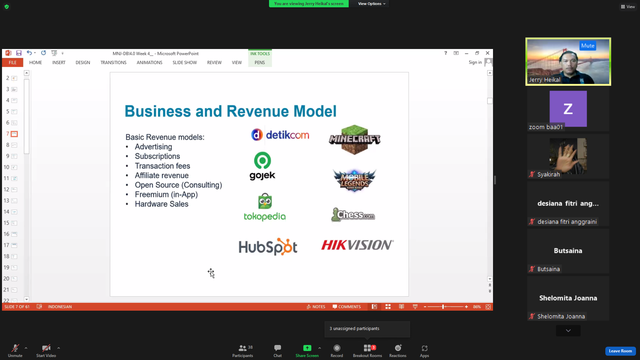640x360 pixels.
Task: Open the View Options dropdown
Action: click(x=371, y=4)
